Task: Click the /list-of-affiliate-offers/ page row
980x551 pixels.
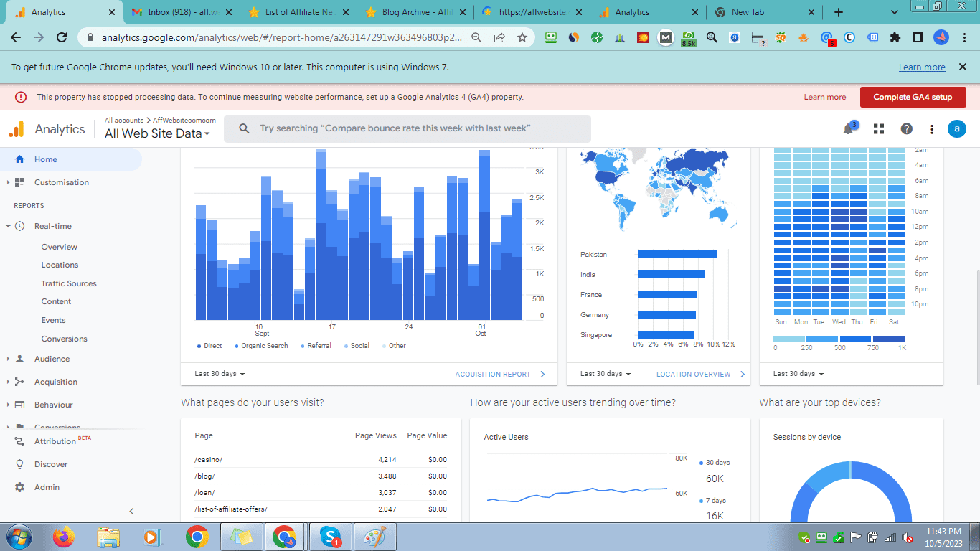Action: (321, 509)
